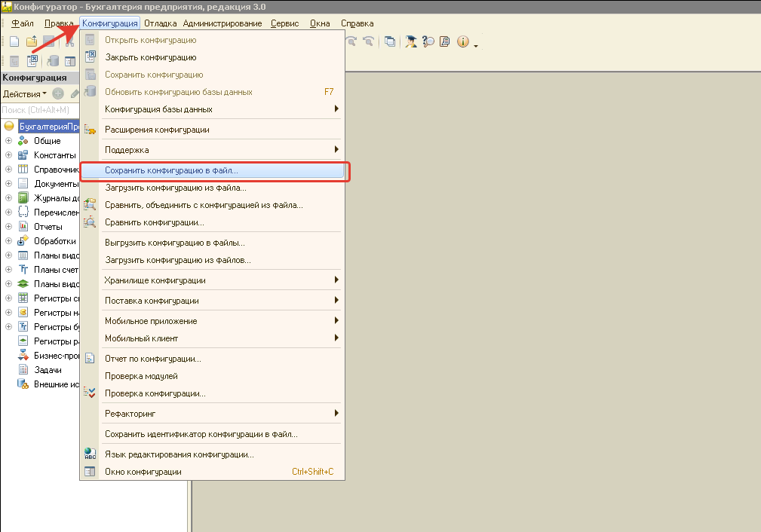761x532 pixels.
Task: Expand the Константы tree node
Action: 8,155
